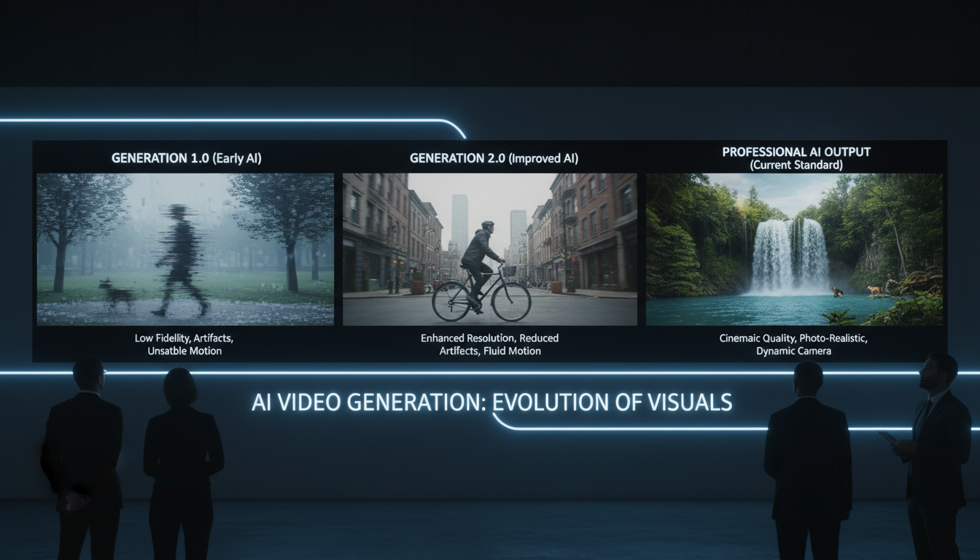
Task: Switch to "GENERATION 2.0 (Improved AI)" section
Action: pyautogui.click(x=494, y=157)
